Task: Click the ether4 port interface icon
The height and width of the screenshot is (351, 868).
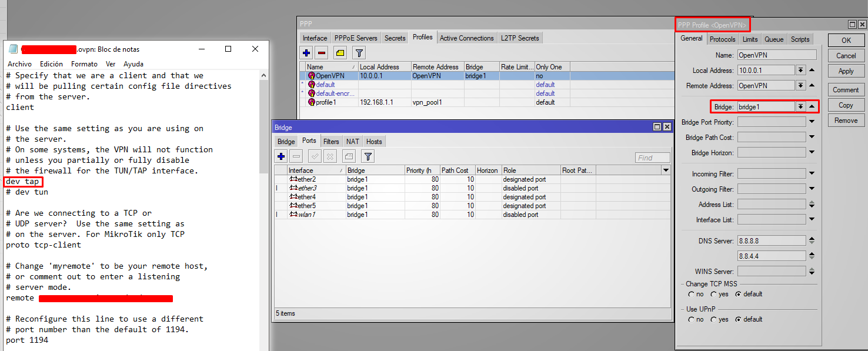Action: point(293,197)
